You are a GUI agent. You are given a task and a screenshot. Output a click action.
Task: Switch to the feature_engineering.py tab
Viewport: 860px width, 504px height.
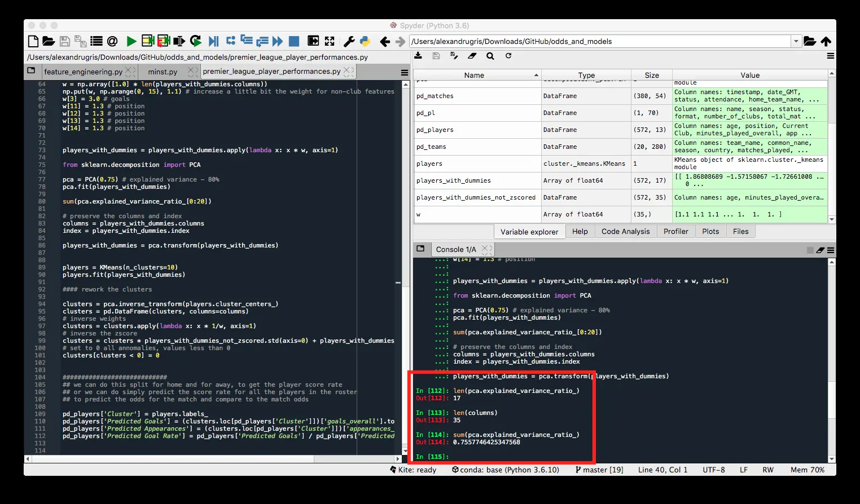[83, 72]
